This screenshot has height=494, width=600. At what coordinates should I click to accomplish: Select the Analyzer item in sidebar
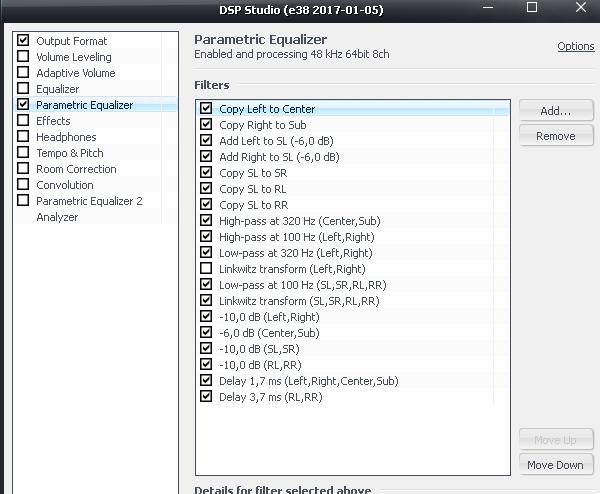(x=57, y=217)
